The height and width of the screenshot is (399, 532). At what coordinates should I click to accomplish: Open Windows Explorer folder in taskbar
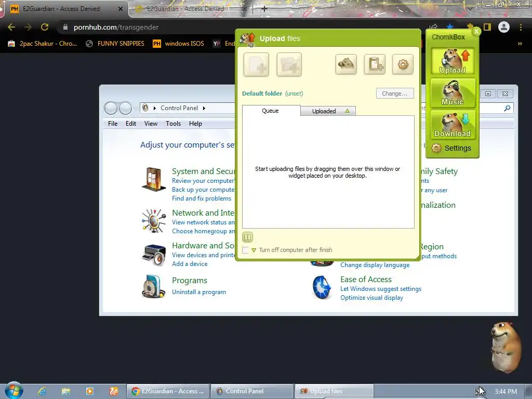click(x=66, y=391)
